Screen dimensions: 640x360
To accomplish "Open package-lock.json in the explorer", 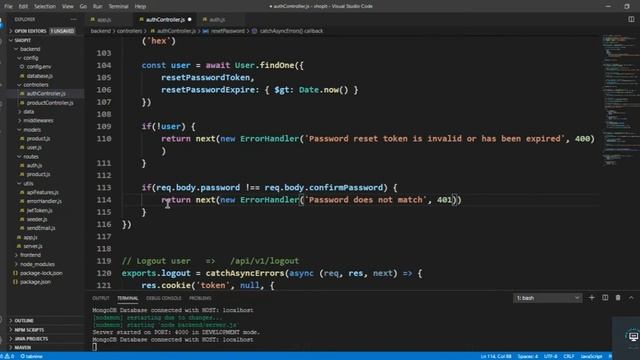I will tap(41, 273).
